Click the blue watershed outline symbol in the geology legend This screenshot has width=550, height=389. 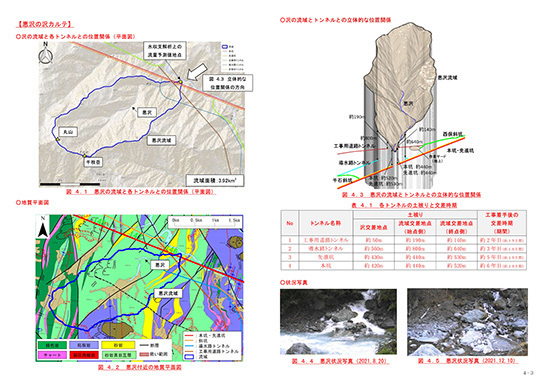(190, 357)
